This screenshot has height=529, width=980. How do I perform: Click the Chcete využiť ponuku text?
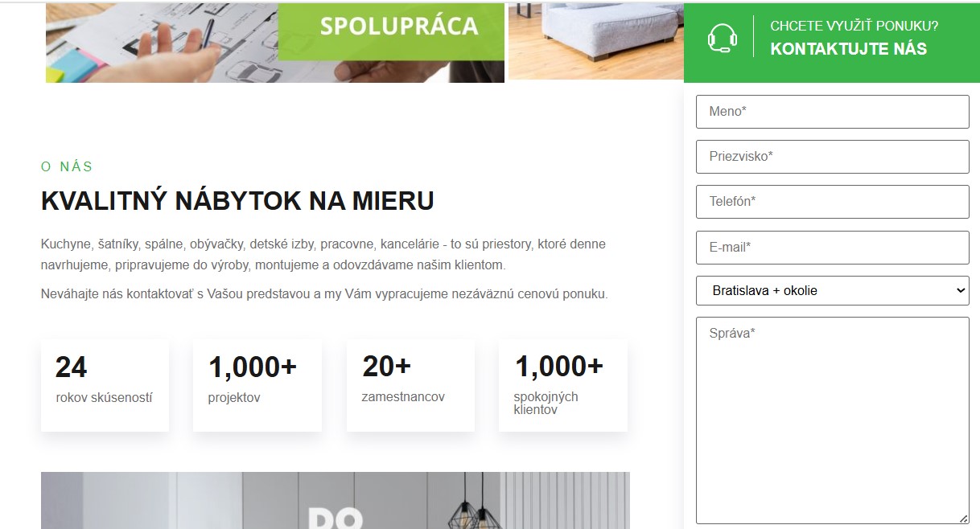(x=854, y=26)
